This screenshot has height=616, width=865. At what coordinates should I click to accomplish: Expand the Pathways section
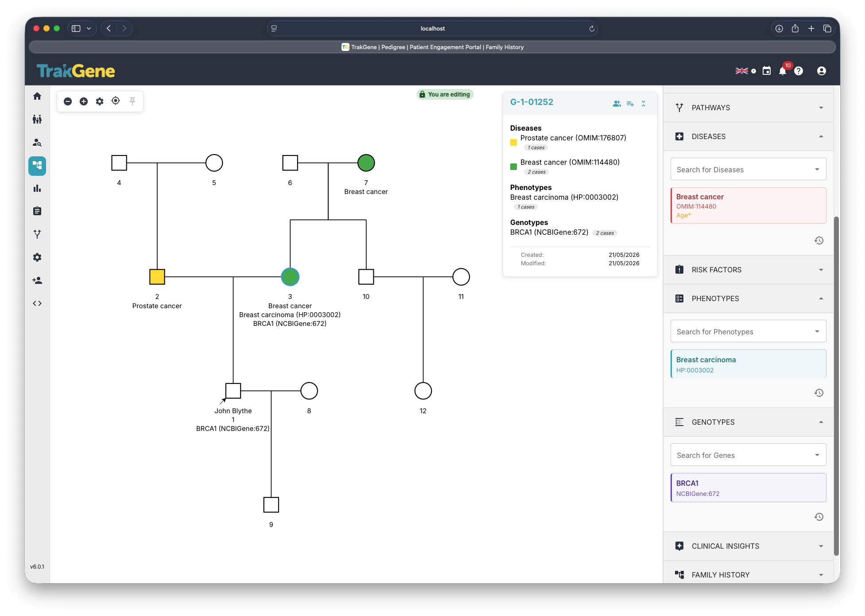coord(749,108)
